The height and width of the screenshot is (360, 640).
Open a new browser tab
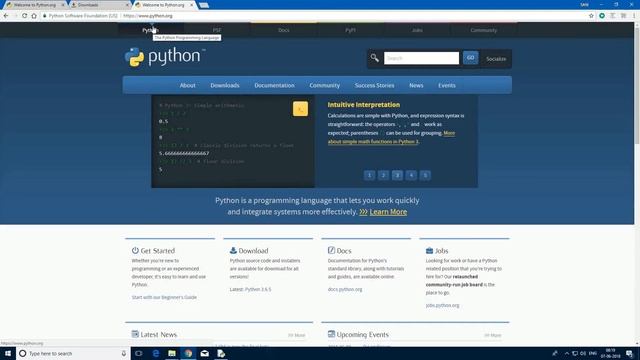[x=204, y=5]
